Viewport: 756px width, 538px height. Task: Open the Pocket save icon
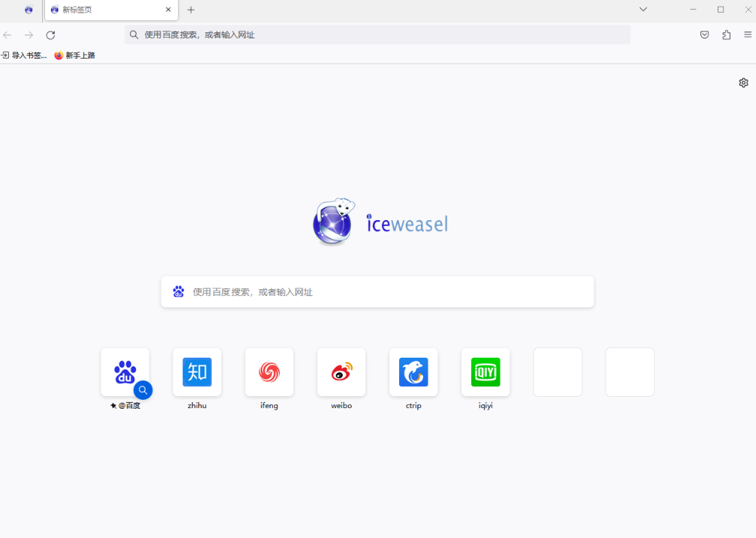[x=704, y=35]
